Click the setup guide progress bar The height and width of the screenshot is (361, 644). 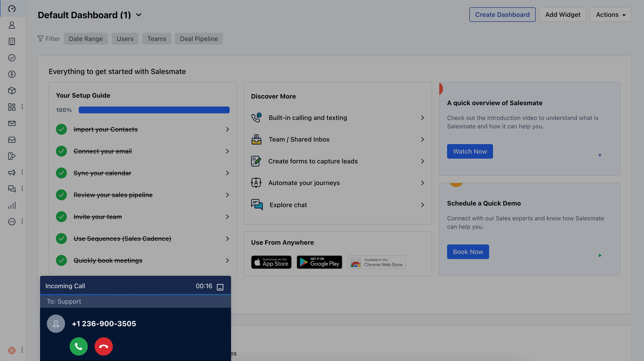(154, 110)
